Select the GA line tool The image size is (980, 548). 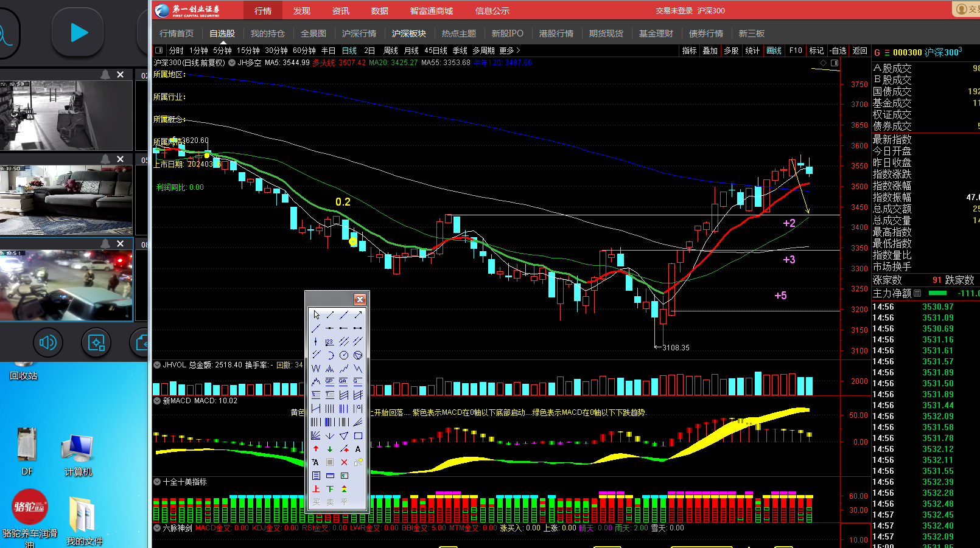pos(344,382)
